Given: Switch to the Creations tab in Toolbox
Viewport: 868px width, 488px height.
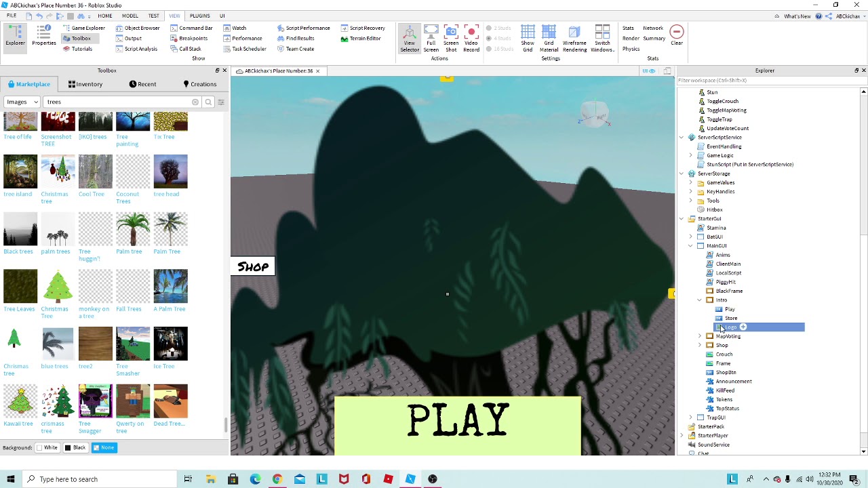Looking at the screenshot, I should click(199, 84).
